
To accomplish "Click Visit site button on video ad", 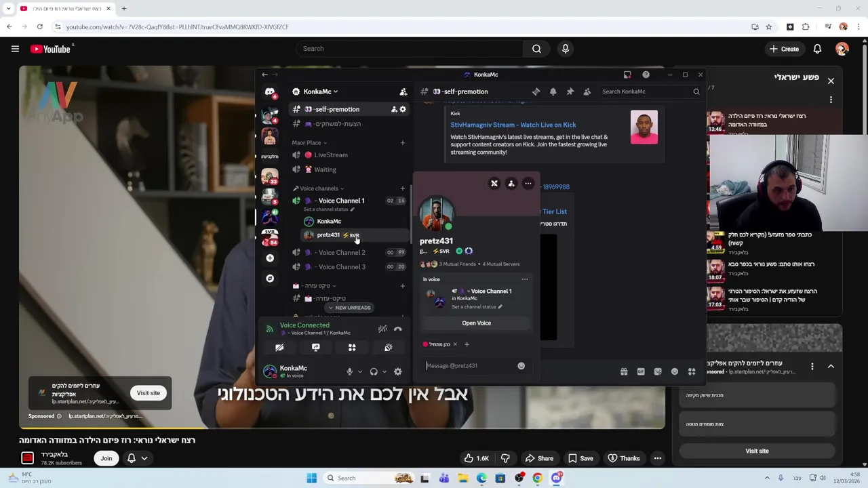I will click(x=149, y=393).
